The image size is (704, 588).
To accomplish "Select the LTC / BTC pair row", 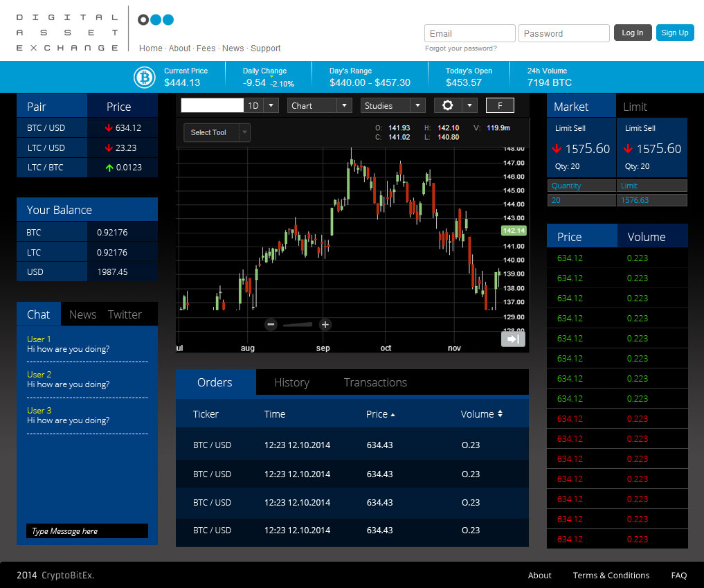I will pos(87,168).
